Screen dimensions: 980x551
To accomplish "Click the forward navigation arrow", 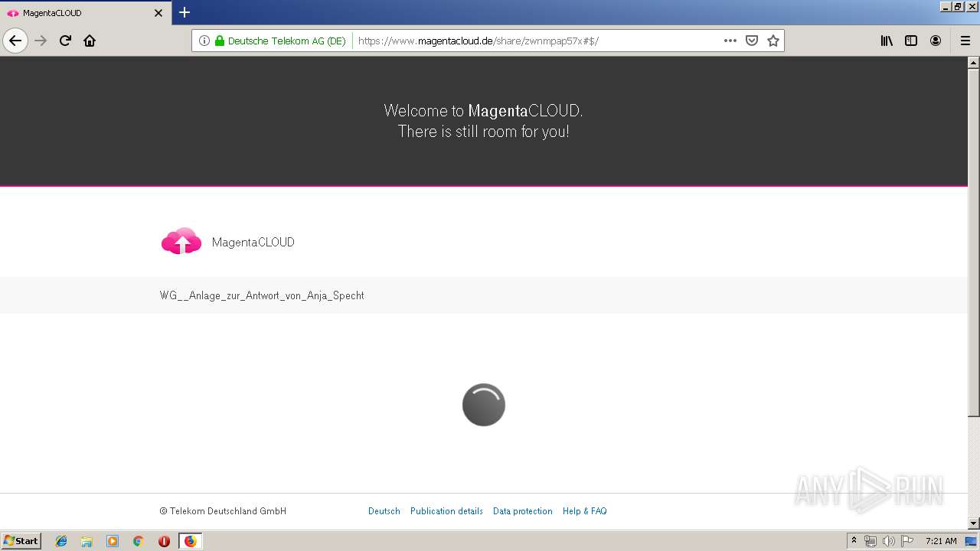I will (x=41, y=41).
